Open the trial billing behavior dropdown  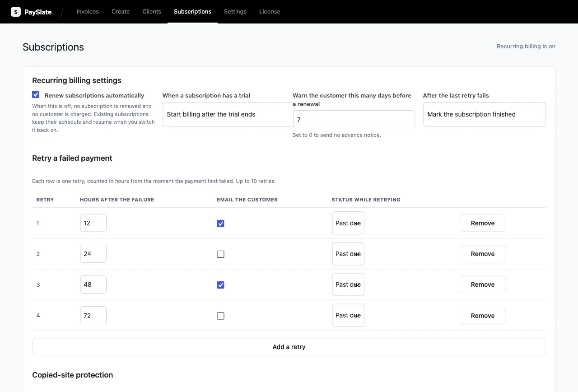228,114
